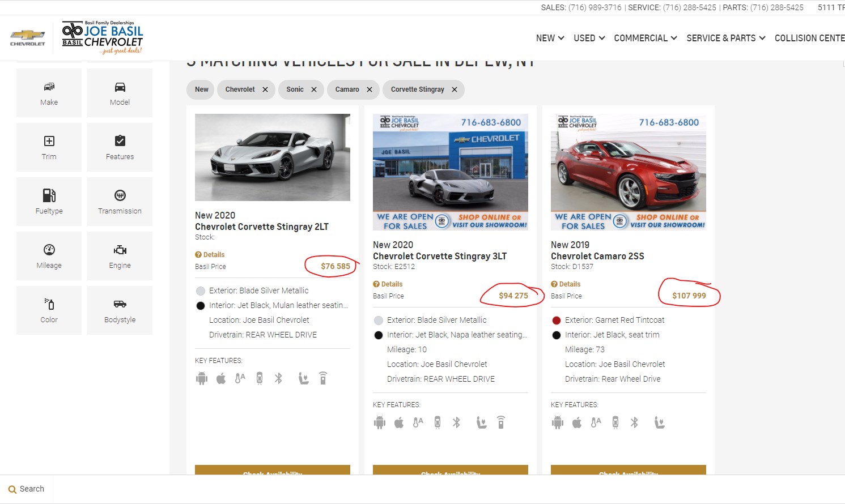Image resolution: width=845 pixels, height=504 pixels.
Task: Open Details for Corvette Stingray 3LT
Action: 388,284
